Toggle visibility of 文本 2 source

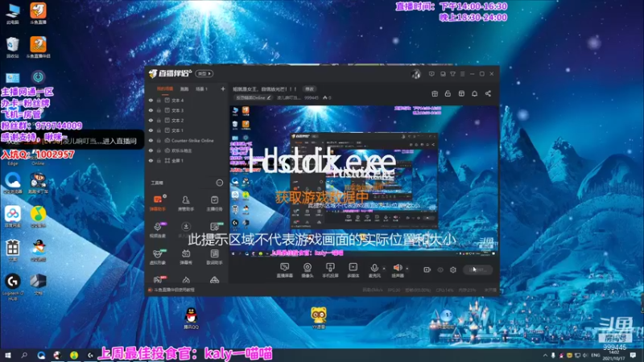coord(151,120)
